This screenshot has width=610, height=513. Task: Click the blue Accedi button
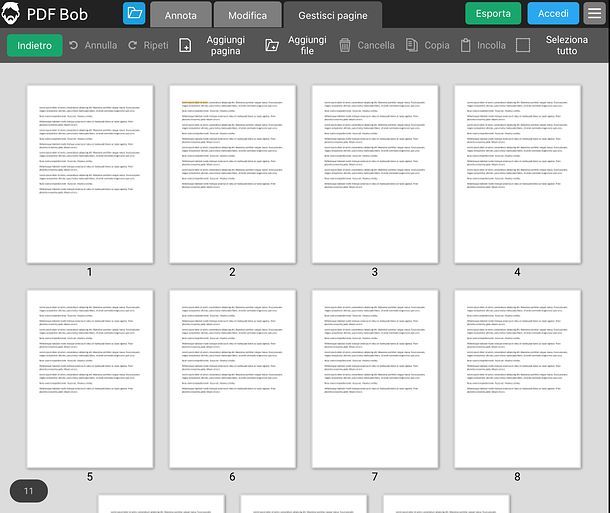(553, 13)
